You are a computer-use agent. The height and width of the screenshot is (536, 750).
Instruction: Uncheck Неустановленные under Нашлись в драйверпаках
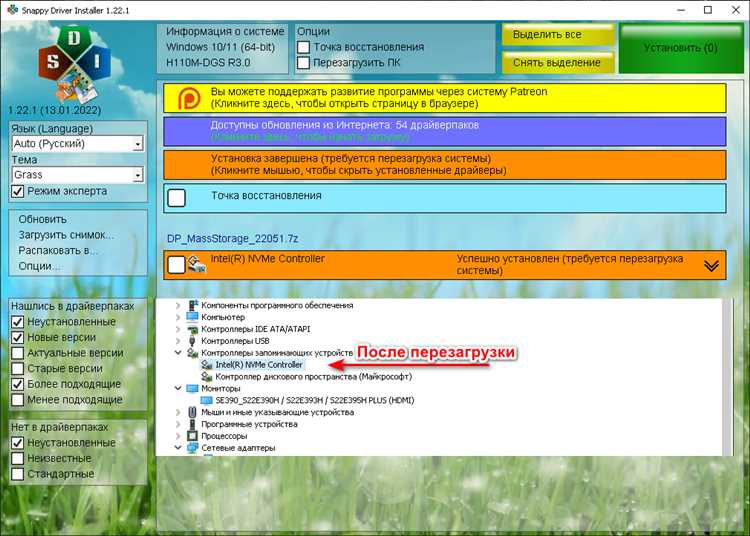coord(18,322)
